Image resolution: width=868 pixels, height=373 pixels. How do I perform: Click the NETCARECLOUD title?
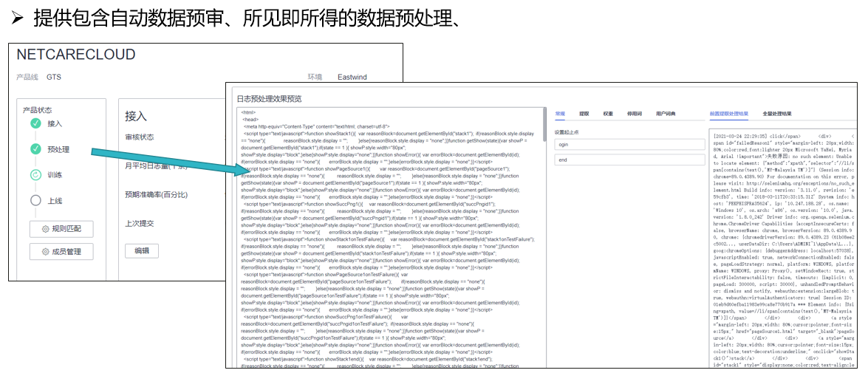[76, 54]
